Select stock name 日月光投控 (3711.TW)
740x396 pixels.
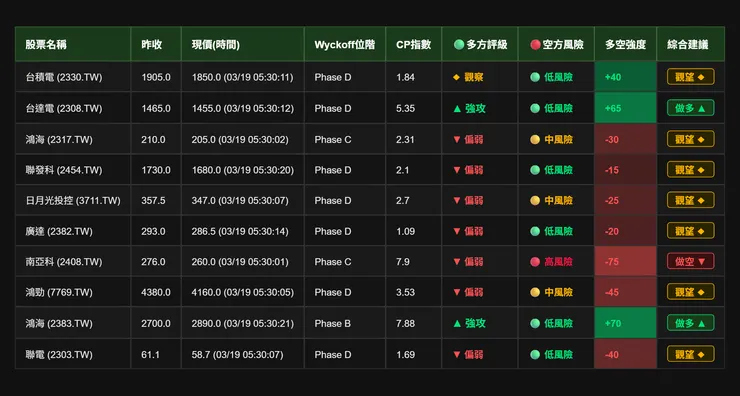73,201
